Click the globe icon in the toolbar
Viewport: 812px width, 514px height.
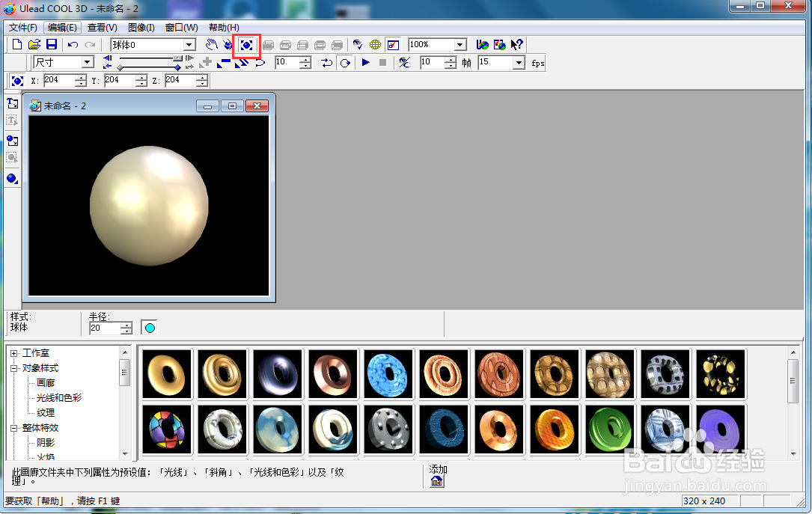pyautogui.click(x=375, y=45)
